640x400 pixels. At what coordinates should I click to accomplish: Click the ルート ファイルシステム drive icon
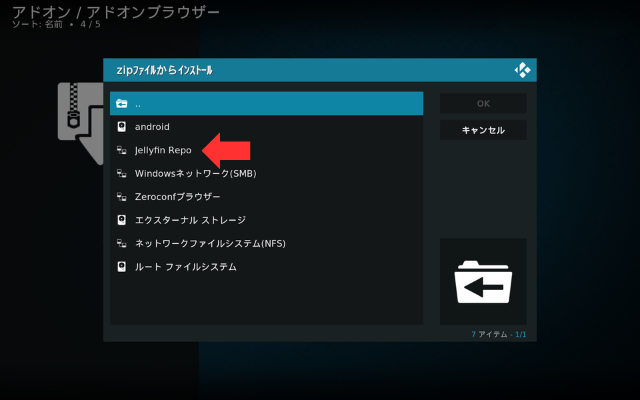121,267
